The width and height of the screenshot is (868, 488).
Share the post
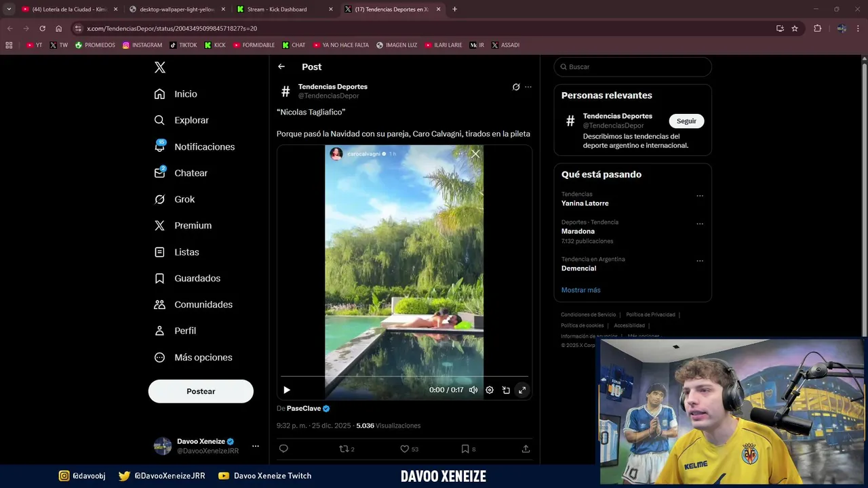point(526,449)
